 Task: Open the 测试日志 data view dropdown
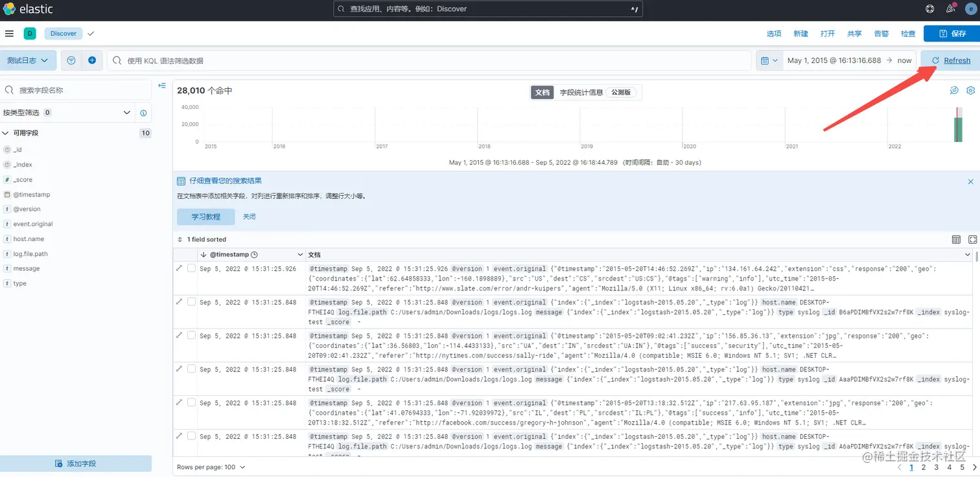coord(28,60)
